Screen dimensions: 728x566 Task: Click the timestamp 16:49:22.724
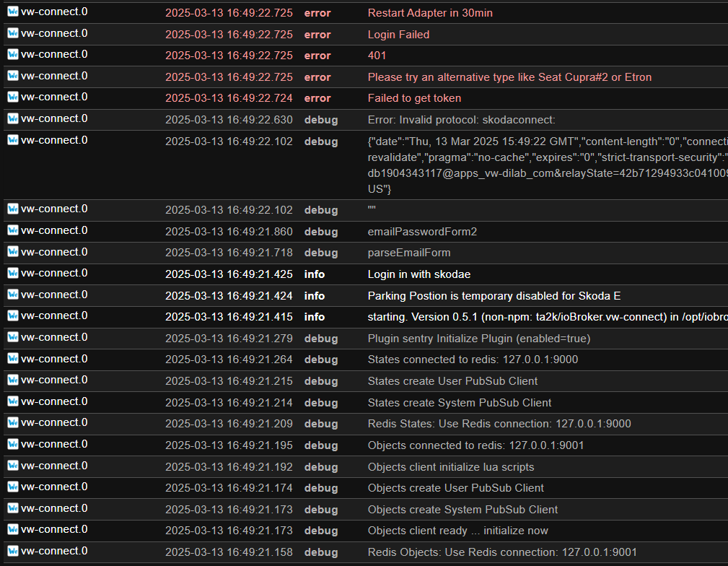click(x=229, y=98)
